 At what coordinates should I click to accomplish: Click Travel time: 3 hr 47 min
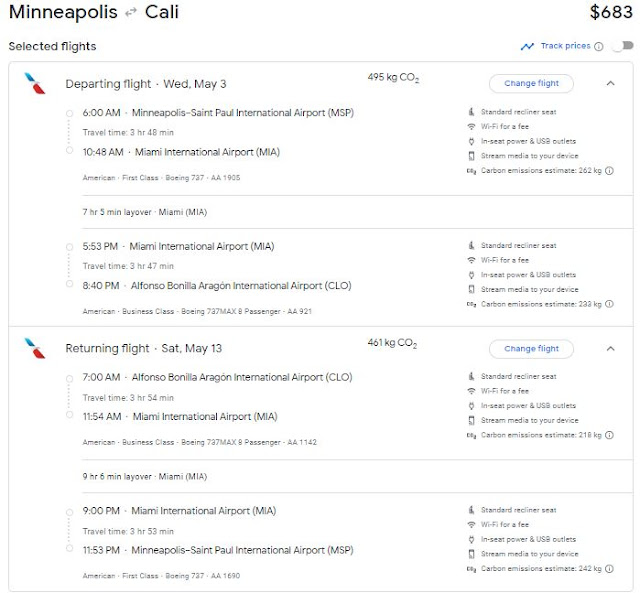(128, 266)
